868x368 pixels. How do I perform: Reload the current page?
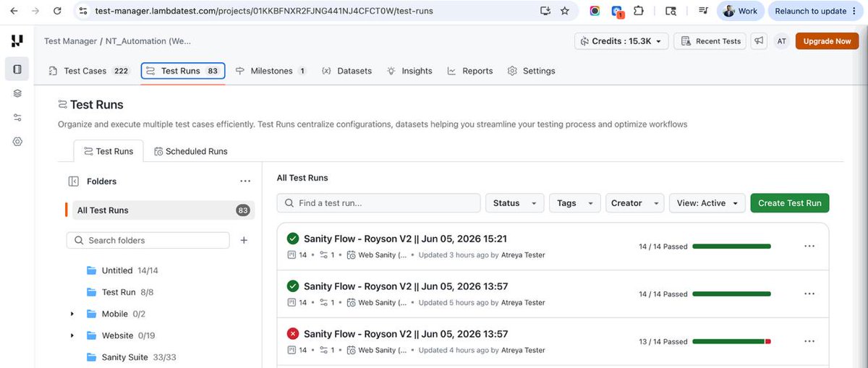pos(58,11)
